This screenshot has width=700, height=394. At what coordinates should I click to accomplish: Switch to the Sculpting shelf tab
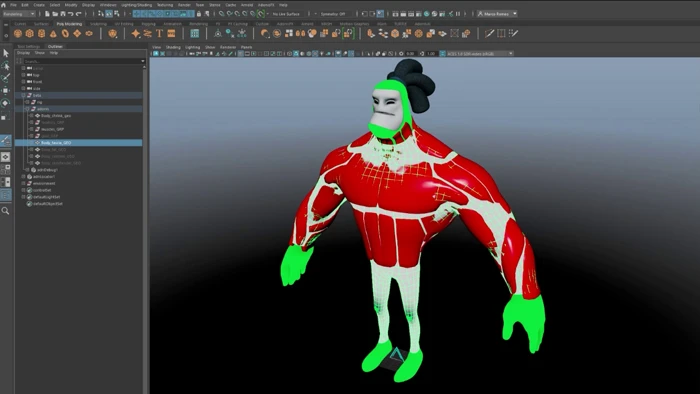(98, 24)
